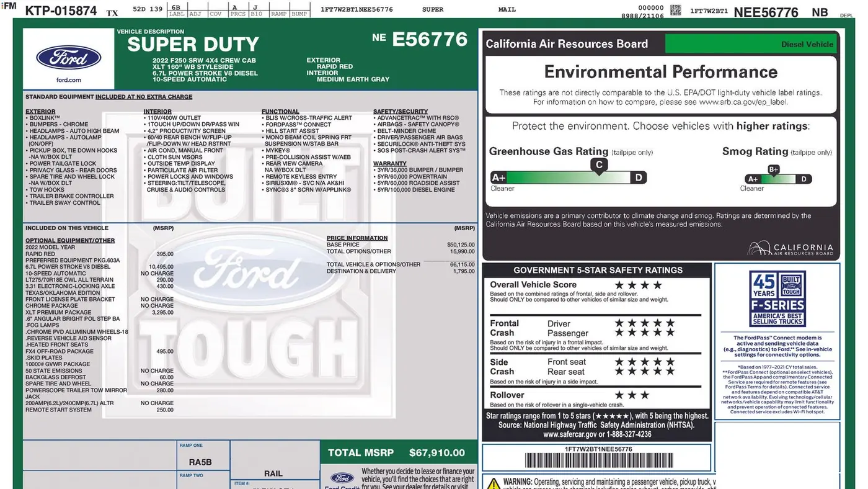This screenshot has width=868, height=489.
Task: Click the Frontal Crash Driver star rating
Action: (x=644, y=323)
